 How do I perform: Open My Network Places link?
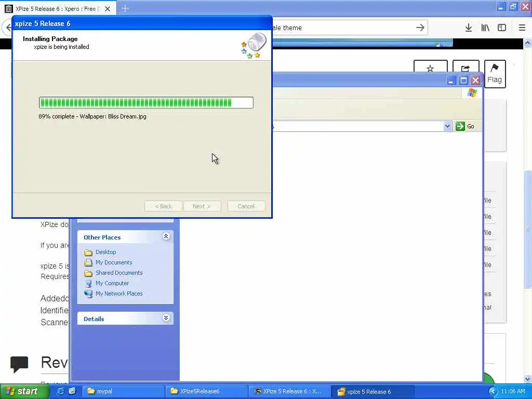click(x=119, y=294)
